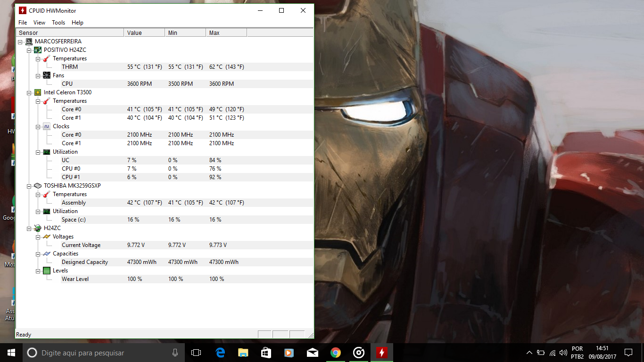Collapse the POSITIVO H24ZC node

(29, 50)
